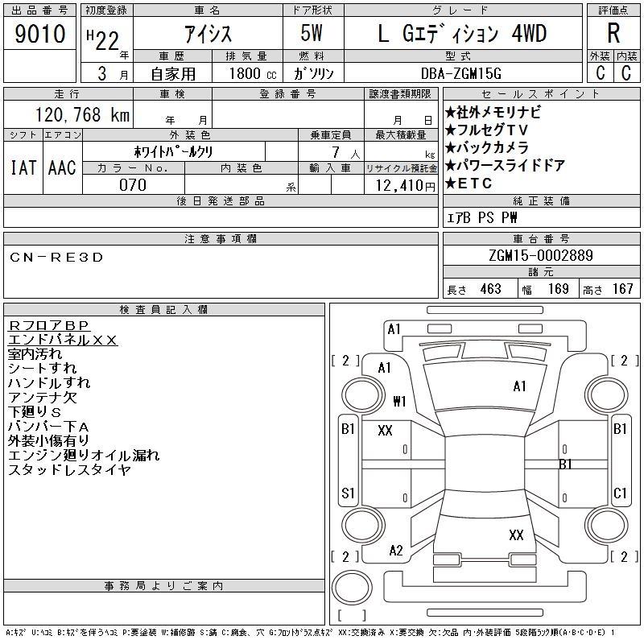
Task: Select note CN-RE3D
Action: pos(56,258)
